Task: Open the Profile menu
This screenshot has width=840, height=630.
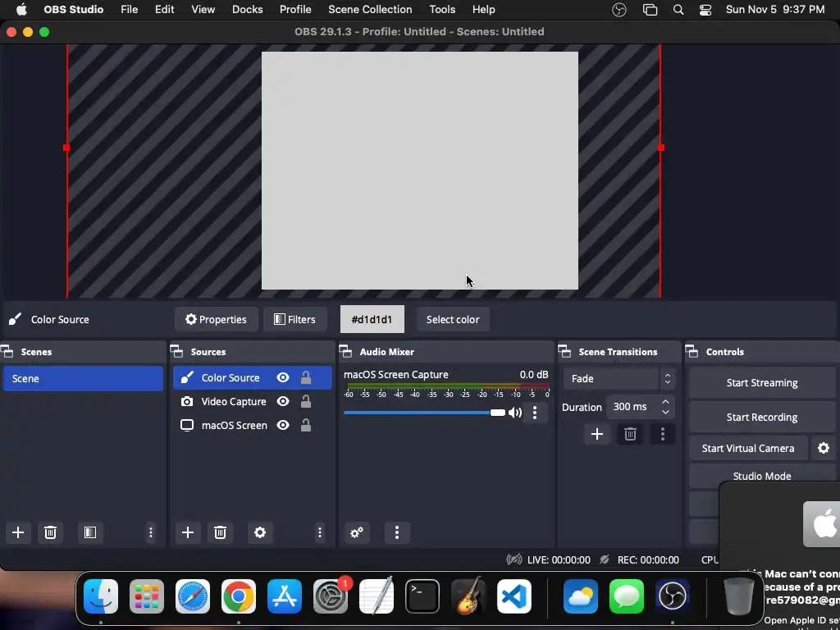Action: click(295, 10)
